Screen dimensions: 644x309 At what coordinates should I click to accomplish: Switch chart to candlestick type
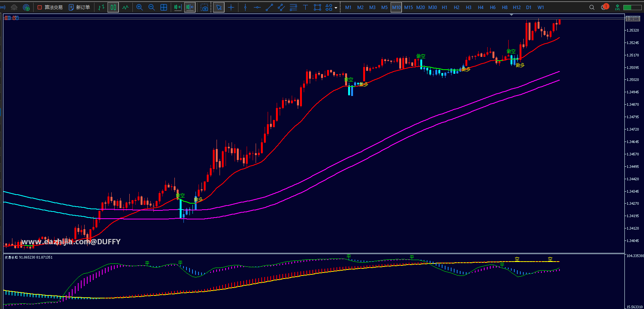(x=113, y=7)
